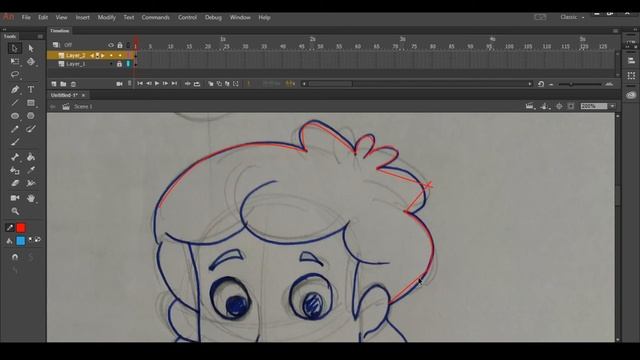The height and width of the screenshot is (360, 640).
Task: Select the Subselection tool
Action: click(x=31, y=48)
